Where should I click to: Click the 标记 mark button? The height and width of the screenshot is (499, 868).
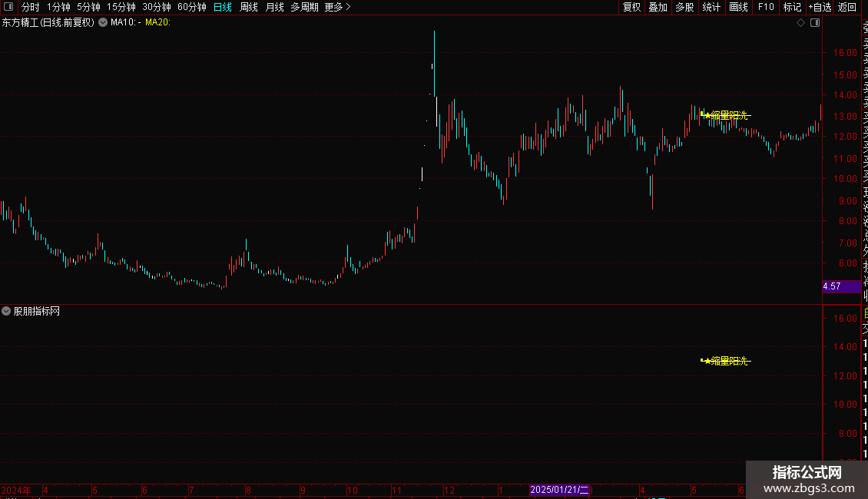coord(792,7)
